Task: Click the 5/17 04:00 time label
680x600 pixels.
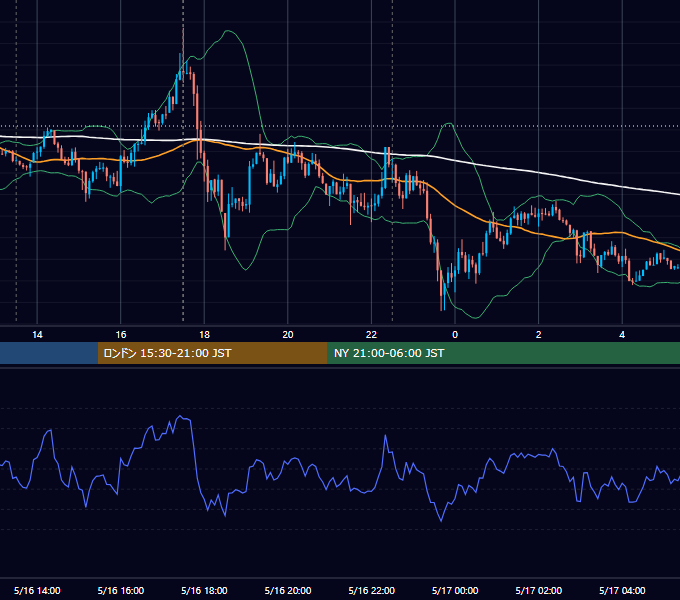Action: pyautogui.click(x=622, y=590)
